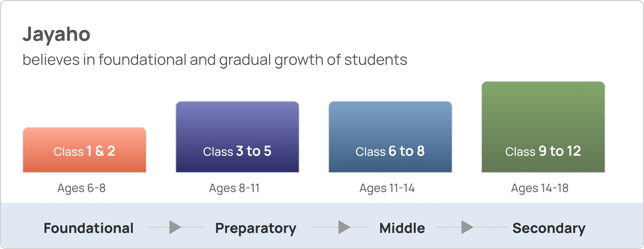
Task: Choose the Secondary stage label
Action: click(x=549, y=228)
